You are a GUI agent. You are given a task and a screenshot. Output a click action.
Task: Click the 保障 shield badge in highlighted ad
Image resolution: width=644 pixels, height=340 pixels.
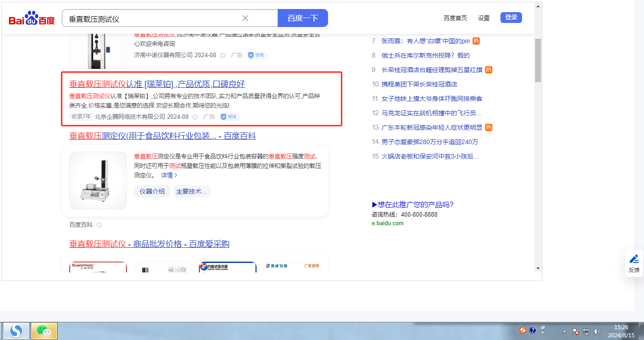tap(230, 117)
